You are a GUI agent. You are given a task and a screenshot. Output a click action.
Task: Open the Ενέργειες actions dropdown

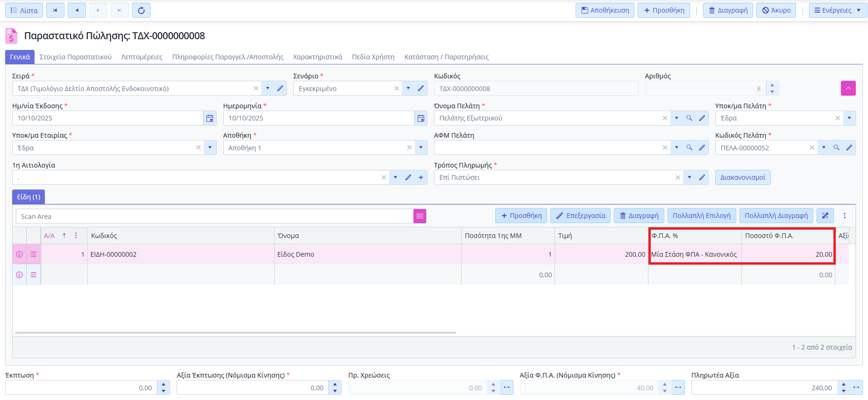[837, 10]
